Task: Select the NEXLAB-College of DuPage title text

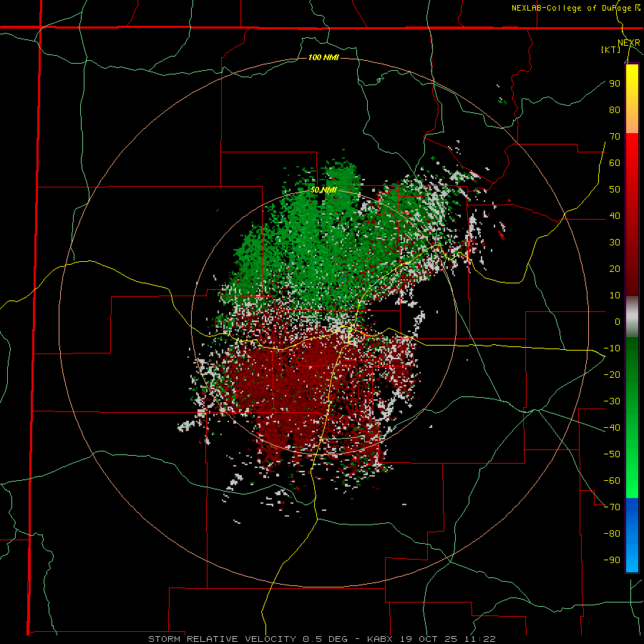Action: coord(571,8)
